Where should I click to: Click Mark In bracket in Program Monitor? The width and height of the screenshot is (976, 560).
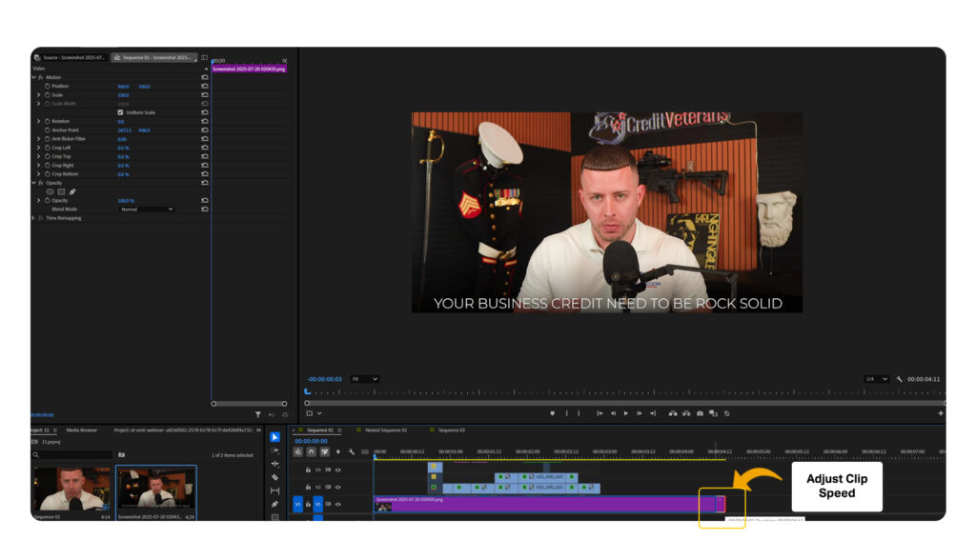[x=566, y=413]
